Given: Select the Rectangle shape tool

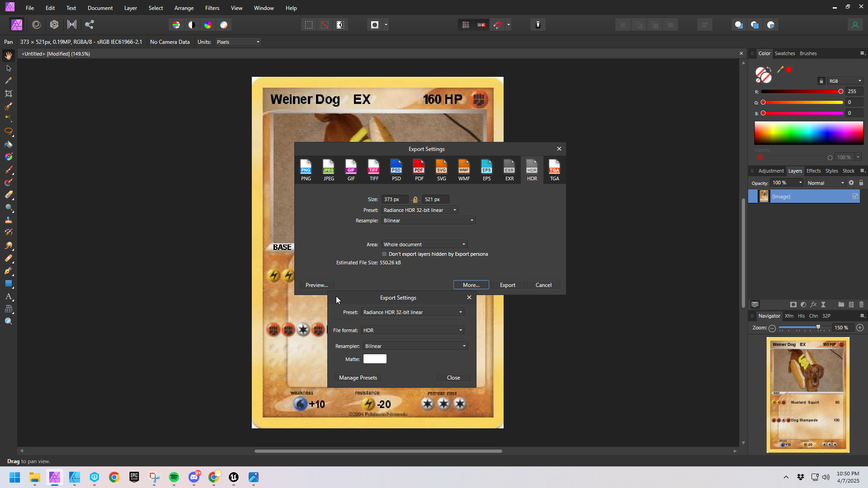Looking at the screenshot, I should point(9,284).
